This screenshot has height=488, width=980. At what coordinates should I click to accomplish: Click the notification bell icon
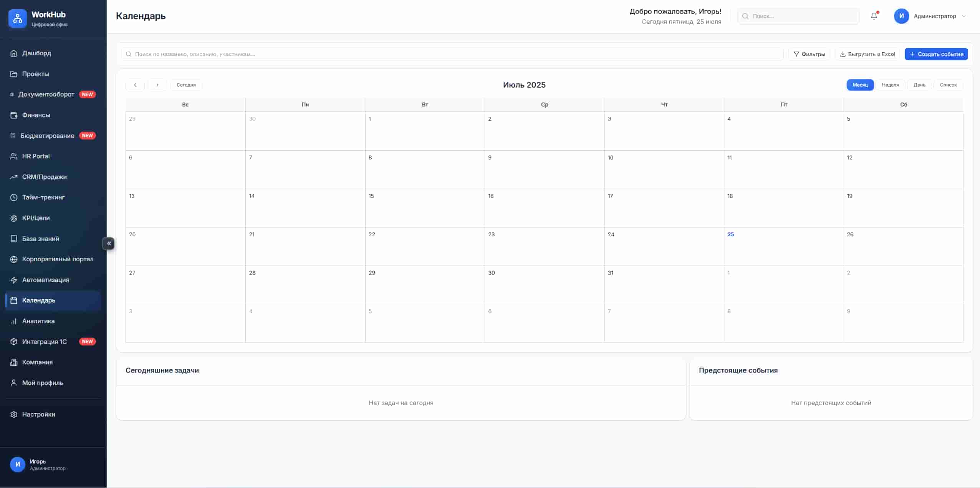(x=874, y=16)
